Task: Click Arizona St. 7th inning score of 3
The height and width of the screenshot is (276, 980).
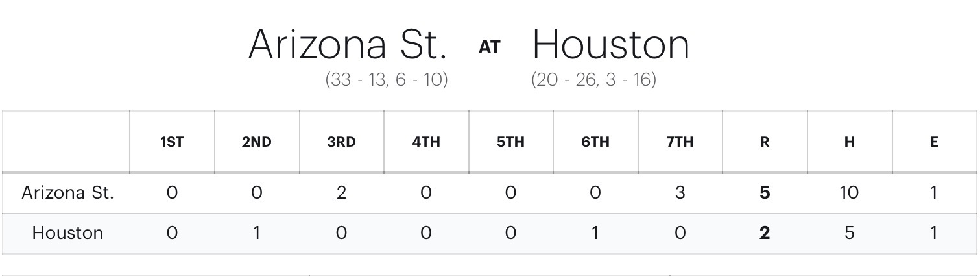Action: [680, 193]
